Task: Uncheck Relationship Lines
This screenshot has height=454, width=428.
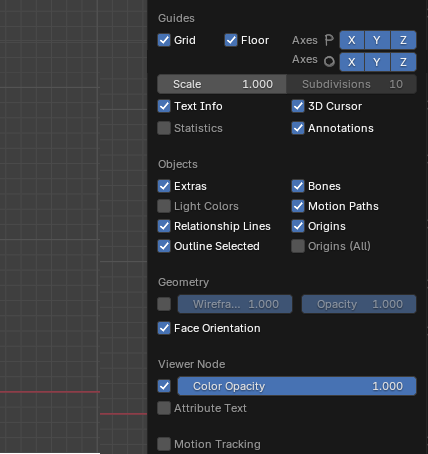Action: click(x=164, y=226)
